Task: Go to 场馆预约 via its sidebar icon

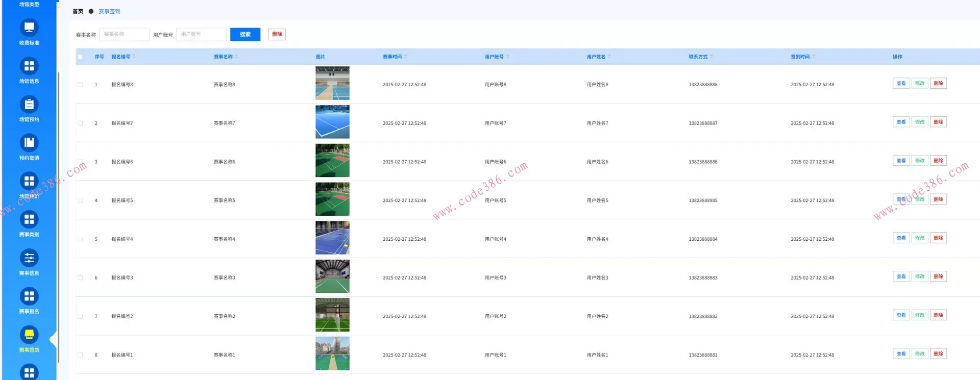Action: tap(29, 104)
